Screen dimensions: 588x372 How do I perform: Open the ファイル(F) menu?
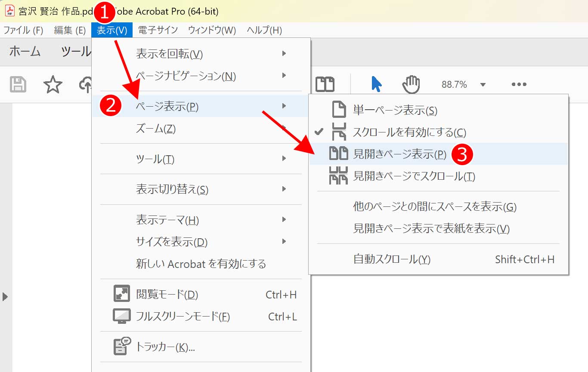(23, 30)
